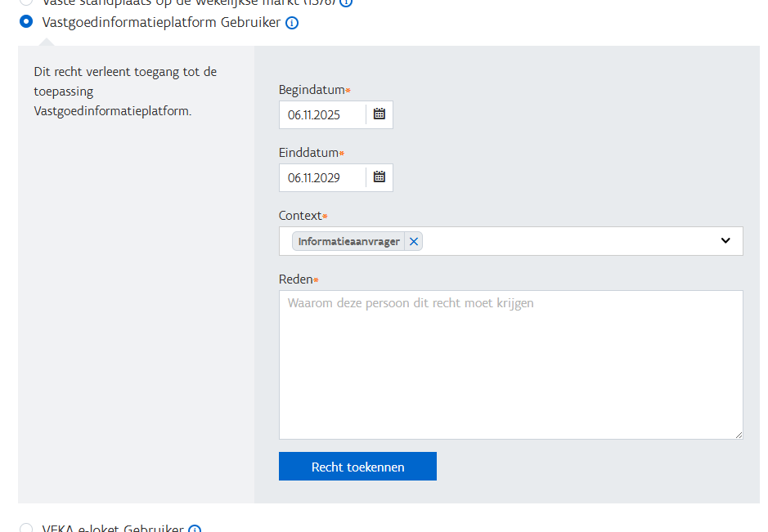Grab the Reden textarea resize handle
The image size is (768, 532).
pyautogui.click(x=739, y=435)
